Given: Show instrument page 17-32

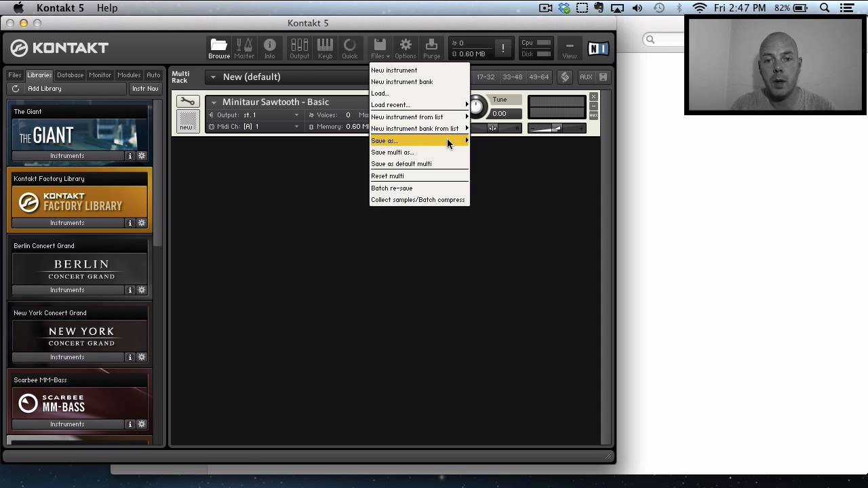Looking at the screenshot, I should [486, 77].
